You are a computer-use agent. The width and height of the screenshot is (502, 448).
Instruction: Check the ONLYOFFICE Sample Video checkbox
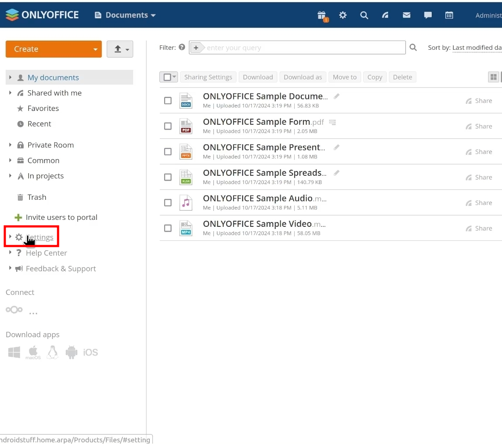[x=168, y=229]
